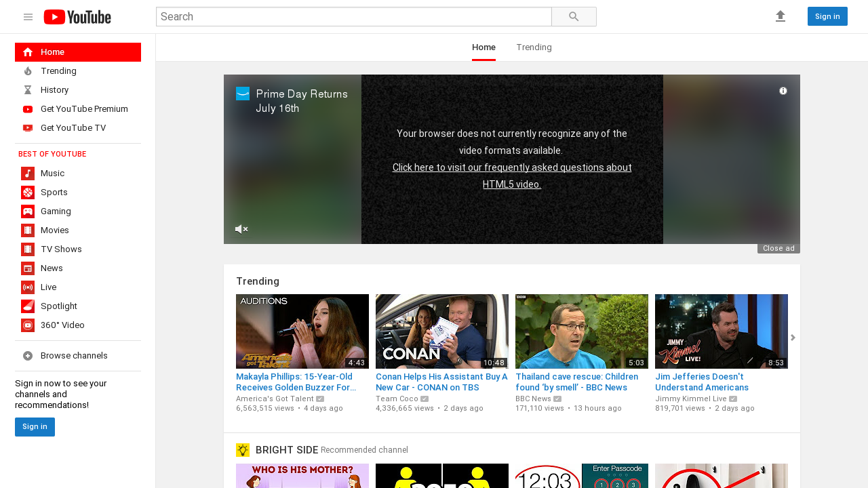The width and height of the screenshot is (868, 488).
Task: Click the News category icon
Action: point(28,268)
